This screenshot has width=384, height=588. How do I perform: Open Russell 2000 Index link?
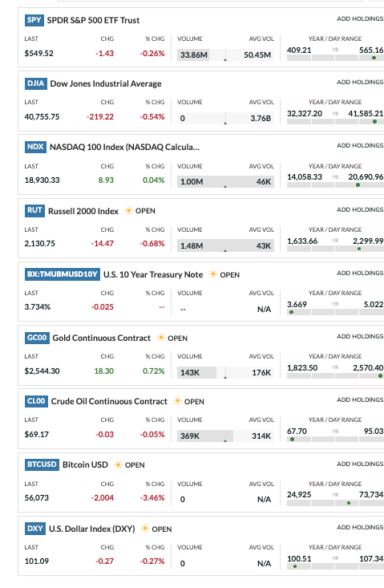point(83,211)
